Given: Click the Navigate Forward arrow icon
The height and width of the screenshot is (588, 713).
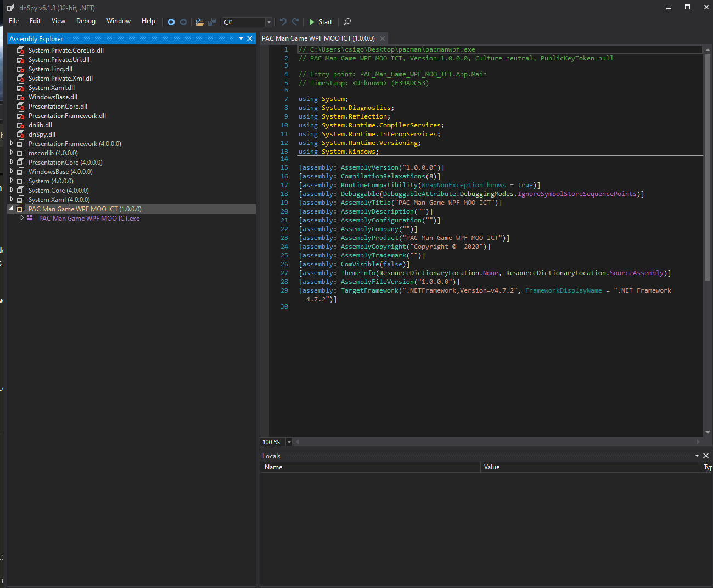Looking at the screenshot, I should coord(183,22).
